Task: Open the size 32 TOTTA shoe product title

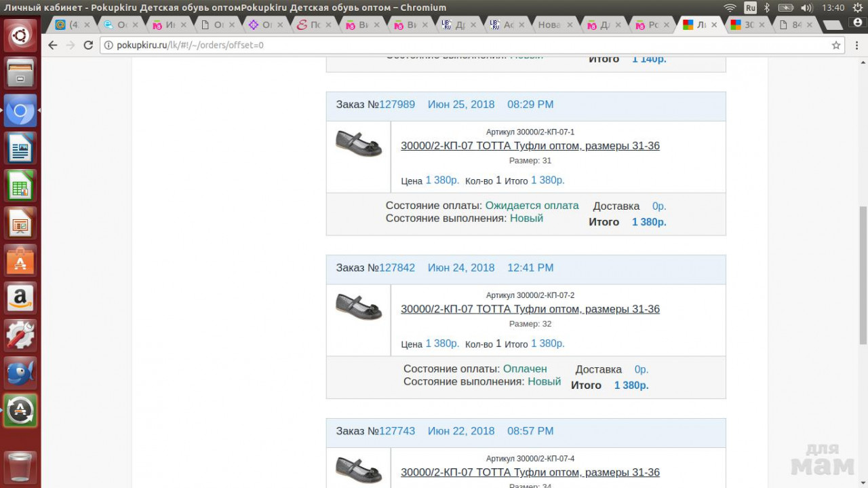Action: click(x=530, y=309)
